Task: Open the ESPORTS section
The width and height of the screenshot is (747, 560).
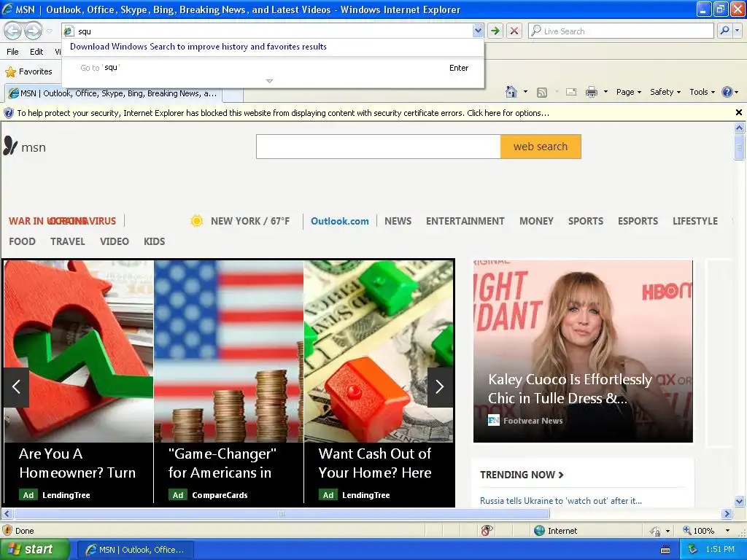Action: click(638, 221)
